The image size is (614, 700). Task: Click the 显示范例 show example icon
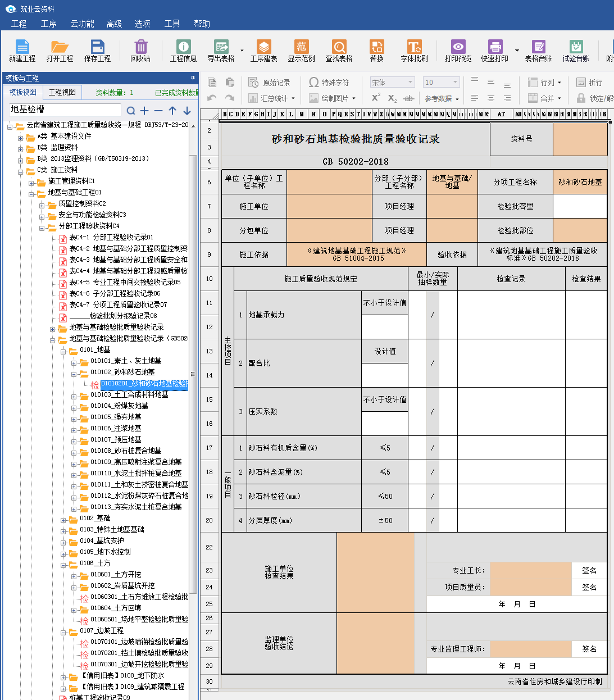302,51
